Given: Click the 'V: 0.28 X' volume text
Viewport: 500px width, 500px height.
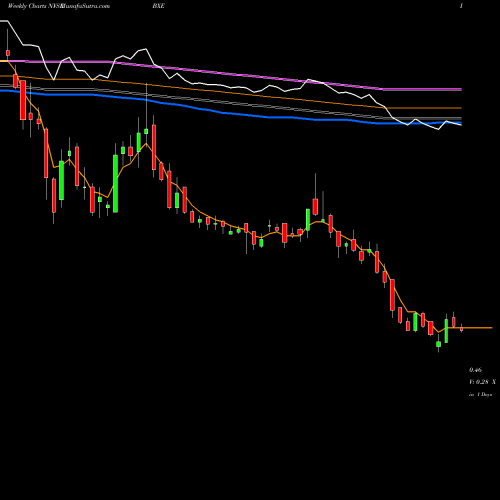Looking at the screenshot, I should 482,382.
